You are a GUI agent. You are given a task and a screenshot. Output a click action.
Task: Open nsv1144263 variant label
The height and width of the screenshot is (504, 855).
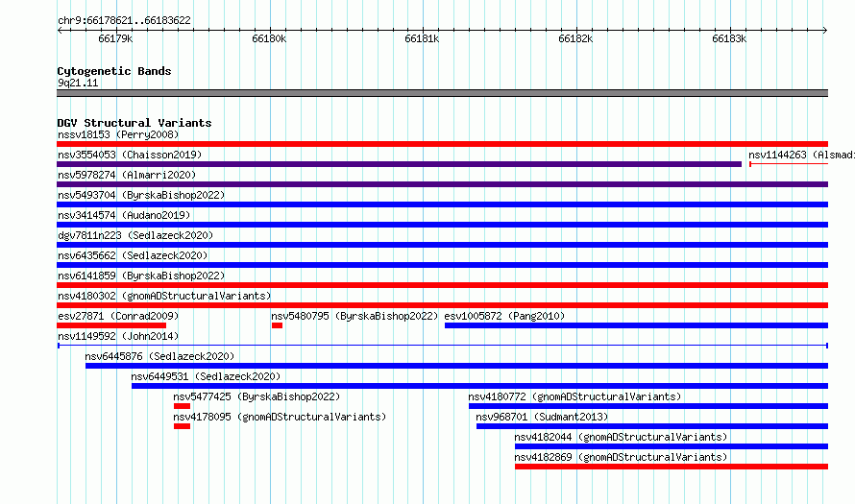[801, 155]
